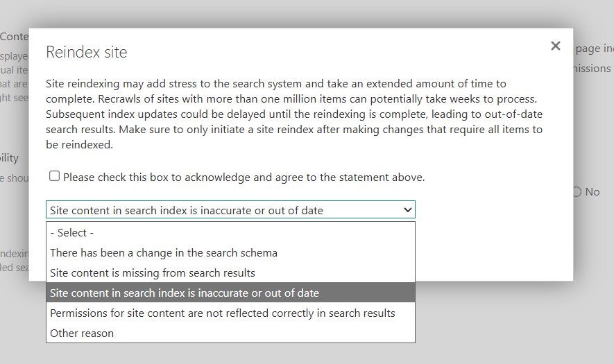Click the partially hidden 'Conte' heading at left
The height and width of the screenshot is (364, 614).
[14, 37]
